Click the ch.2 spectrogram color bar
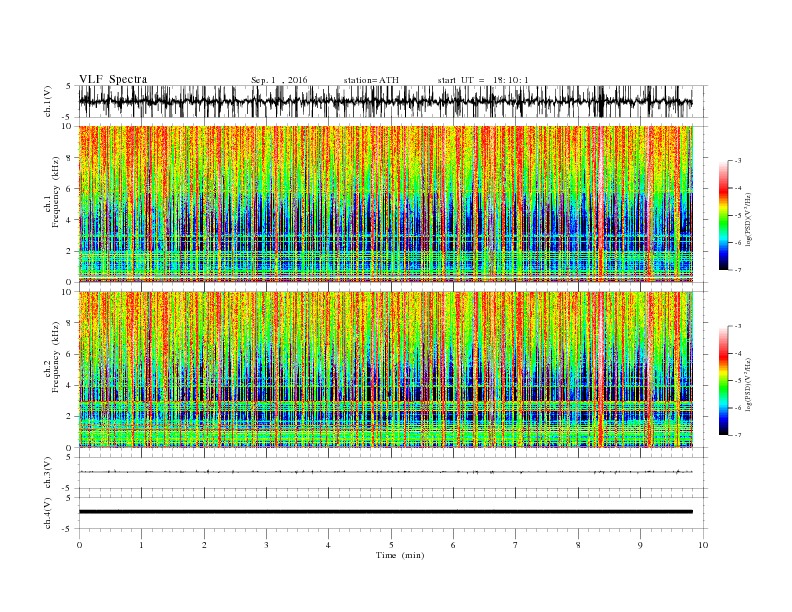This screenshot has width=792, height=612. pos(723,381)
